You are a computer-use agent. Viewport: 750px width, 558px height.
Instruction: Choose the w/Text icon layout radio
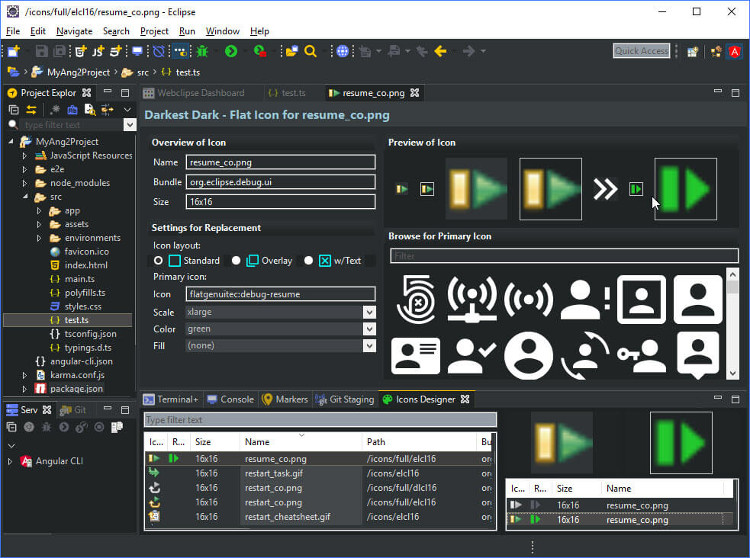309,261
